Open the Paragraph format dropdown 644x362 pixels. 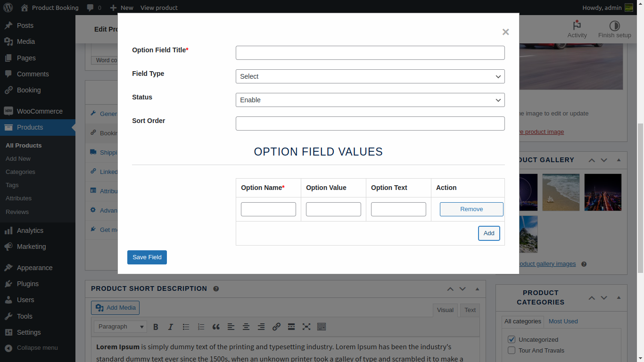(x=120, y=327)
